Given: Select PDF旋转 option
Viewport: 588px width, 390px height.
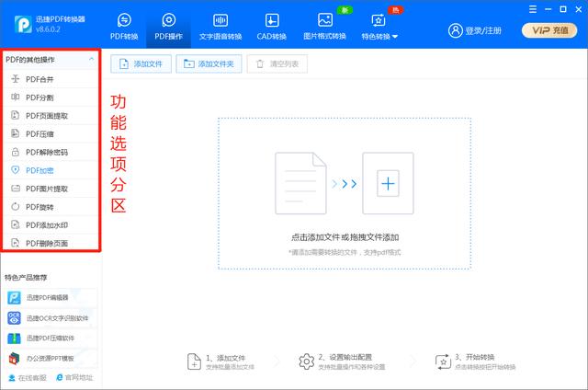Looking at the screenshot, I should coord(51,207).
